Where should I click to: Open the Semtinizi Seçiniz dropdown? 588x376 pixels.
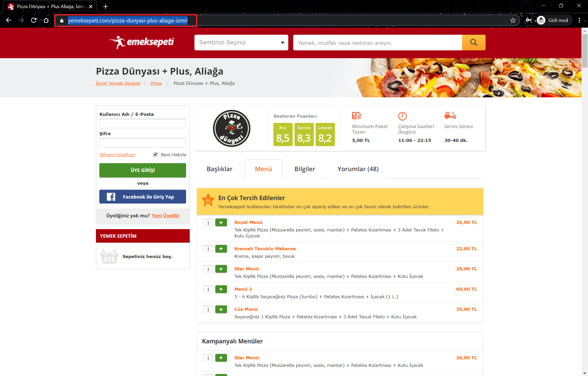tap(241, 43)
